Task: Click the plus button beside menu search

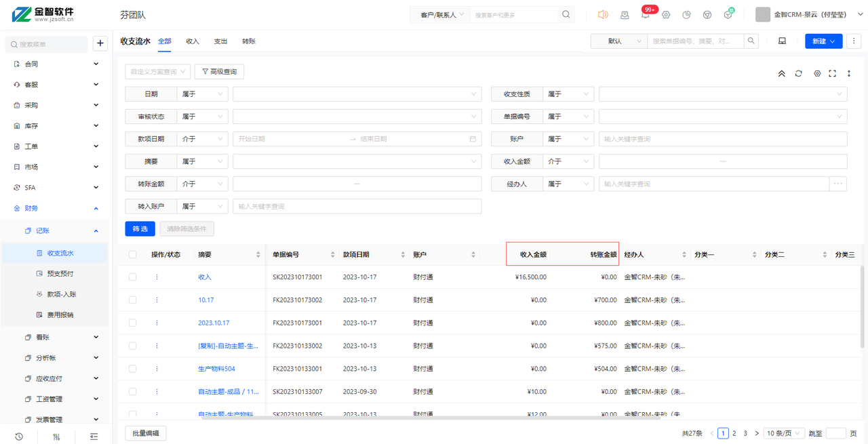Action: [x=100, y=43]
